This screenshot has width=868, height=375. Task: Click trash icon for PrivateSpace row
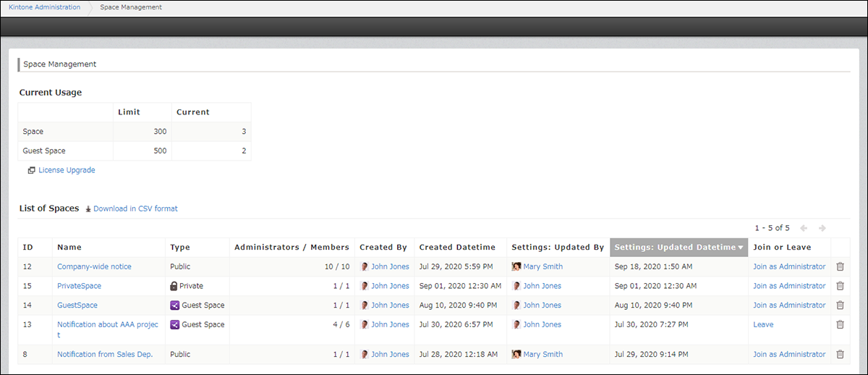tap(840, 286)
